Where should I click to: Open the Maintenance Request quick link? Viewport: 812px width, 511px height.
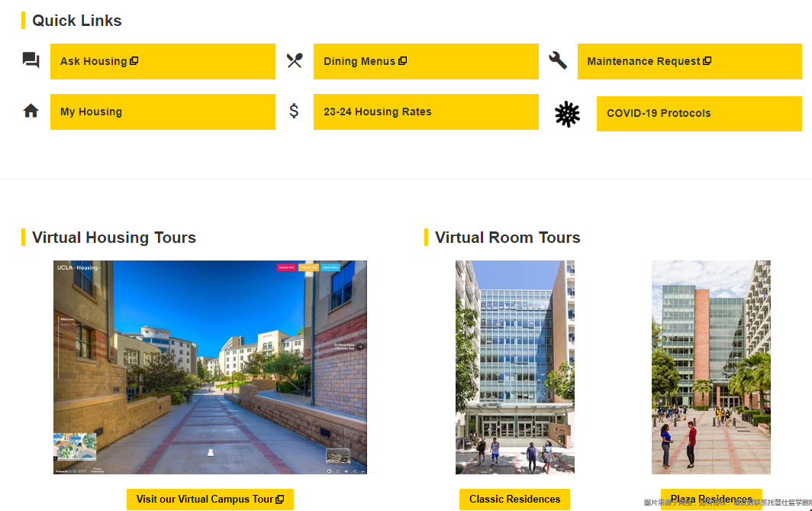689,61
